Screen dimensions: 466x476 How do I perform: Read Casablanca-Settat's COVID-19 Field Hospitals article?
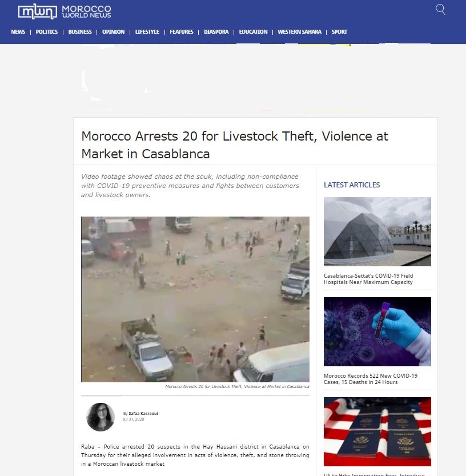tap(368, 279)
